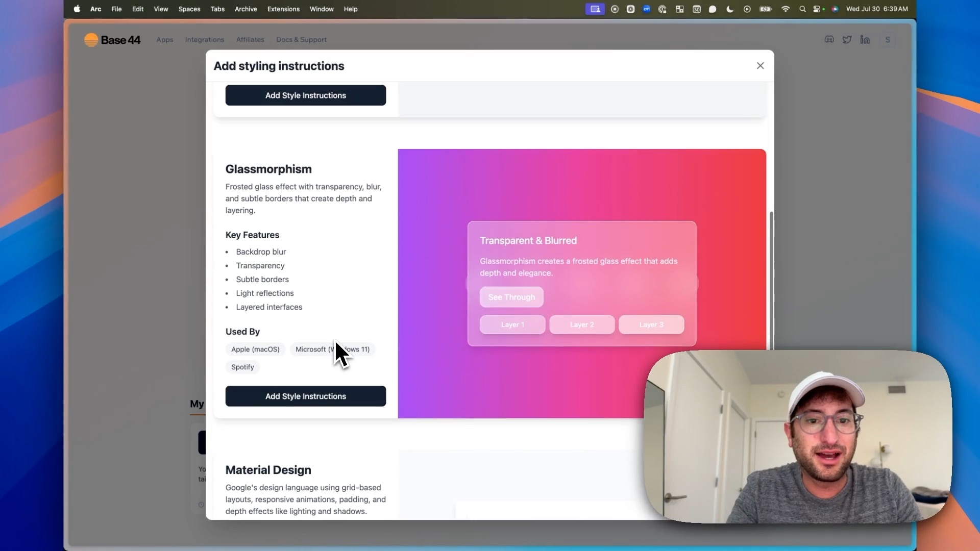The width and height of the screenshot is (980, 551).
Task: Click the 'Key Features' subheading
Action: pos(252,235)
